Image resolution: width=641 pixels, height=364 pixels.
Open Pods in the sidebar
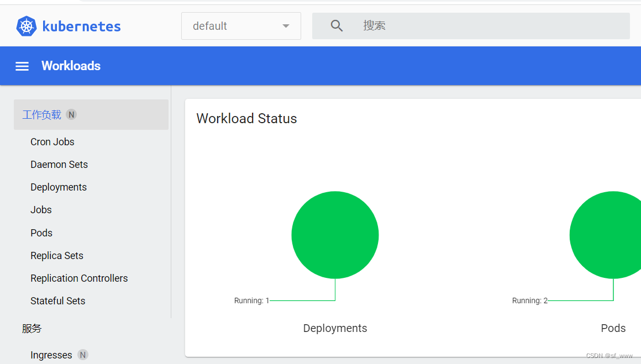click(x=41, y=233)
